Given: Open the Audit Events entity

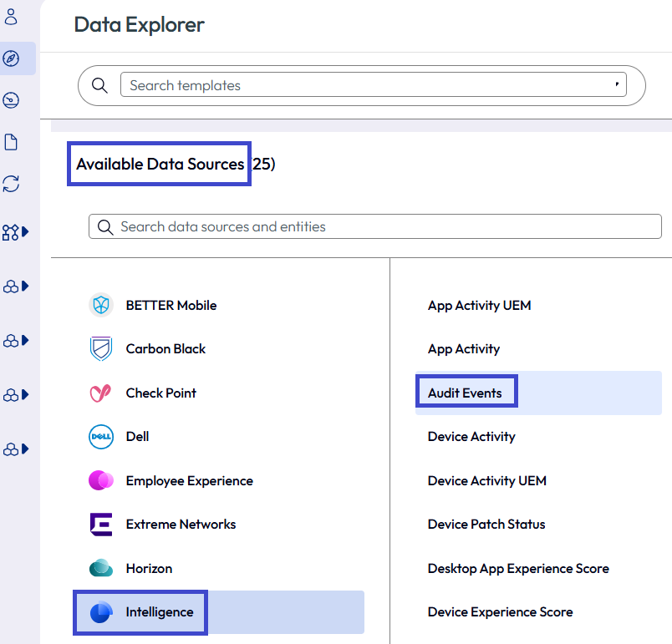Looking at the screenshot, I should (539, 393).
